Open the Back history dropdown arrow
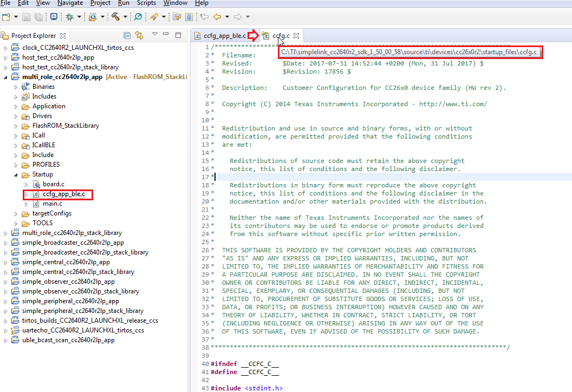The width and height of the screenshot is (572, 392). [227, 17]
